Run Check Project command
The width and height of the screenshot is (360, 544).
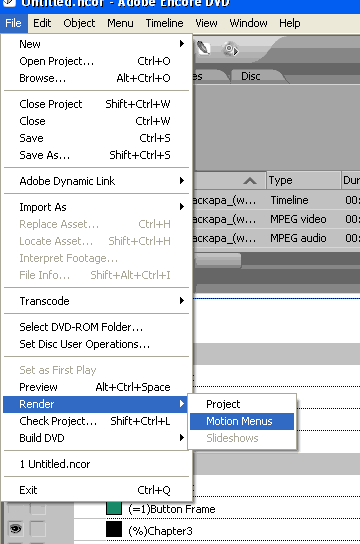[x=96, y=421]
